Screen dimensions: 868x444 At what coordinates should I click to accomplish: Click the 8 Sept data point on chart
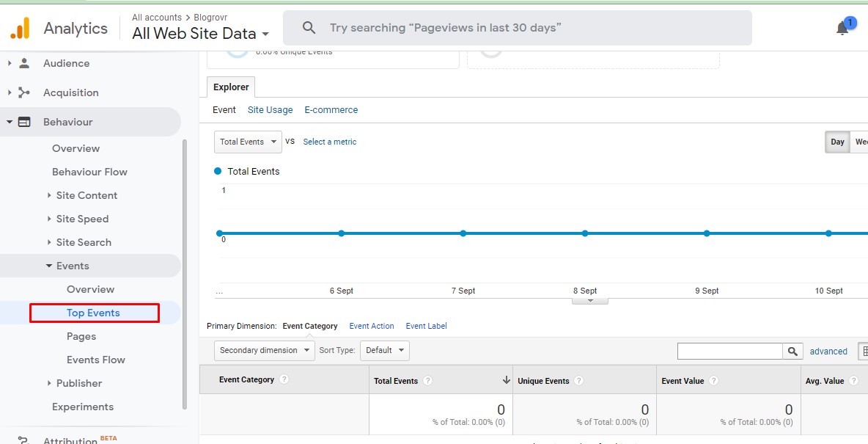pos(584,233)
